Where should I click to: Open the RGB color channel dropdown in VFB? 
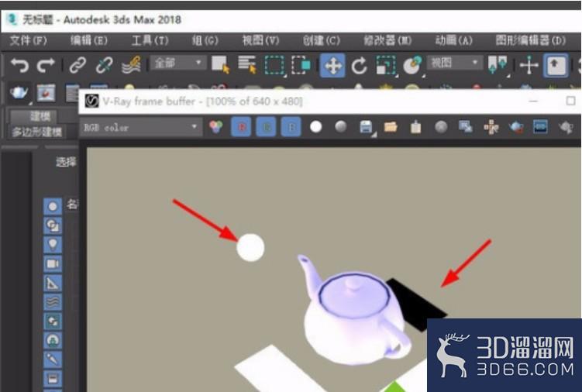pyautogui.click(x=141, y=128)
